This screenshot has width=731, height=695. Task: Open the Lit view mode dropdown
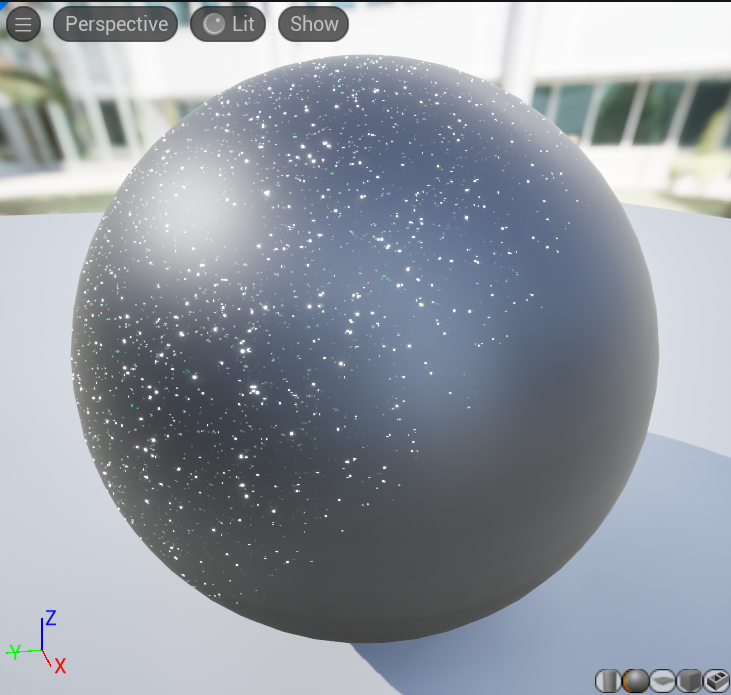pyautogui.click(x=229, y=24)
